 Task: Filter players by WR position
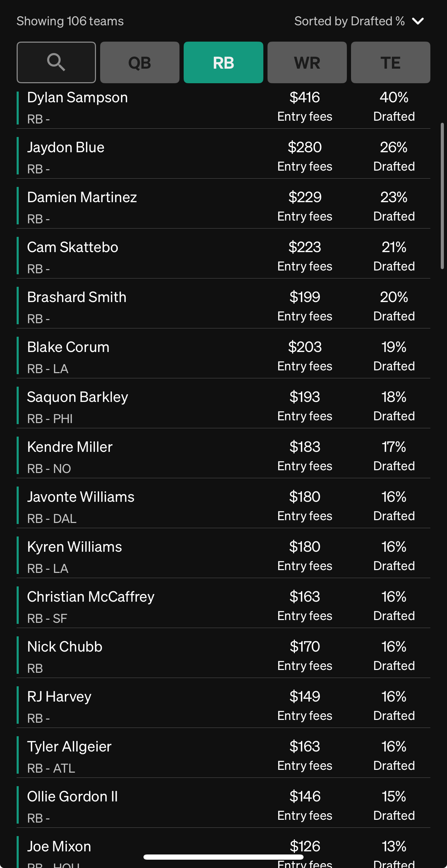[x=307, y=62]
